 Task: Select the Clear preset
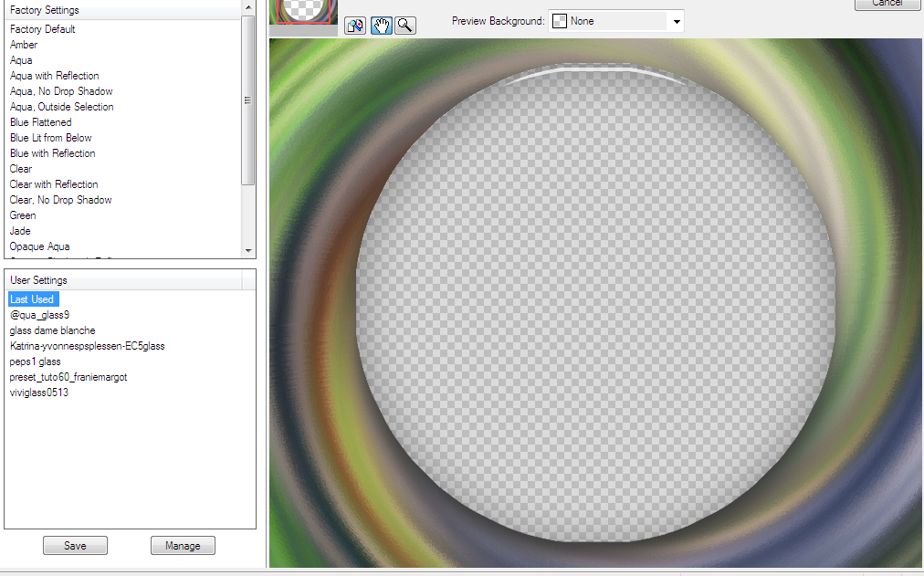[21, 169]
